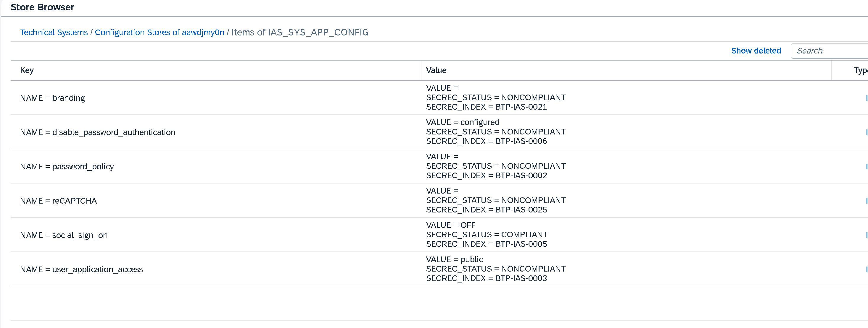Click the SECREC_INDEX = BTP-IAS-0002 value
The image size is (868, 328).
click(487, 176)
